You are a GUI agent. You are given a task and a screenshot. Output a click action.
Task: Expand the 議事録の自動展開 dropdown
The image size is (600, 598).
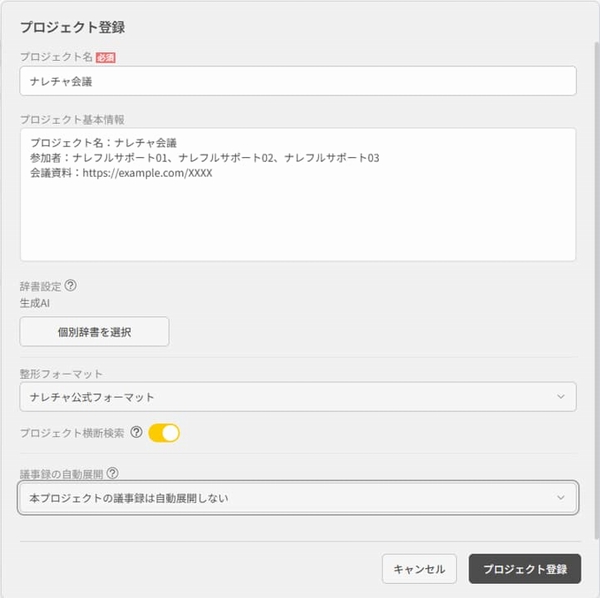pos(297,497)
